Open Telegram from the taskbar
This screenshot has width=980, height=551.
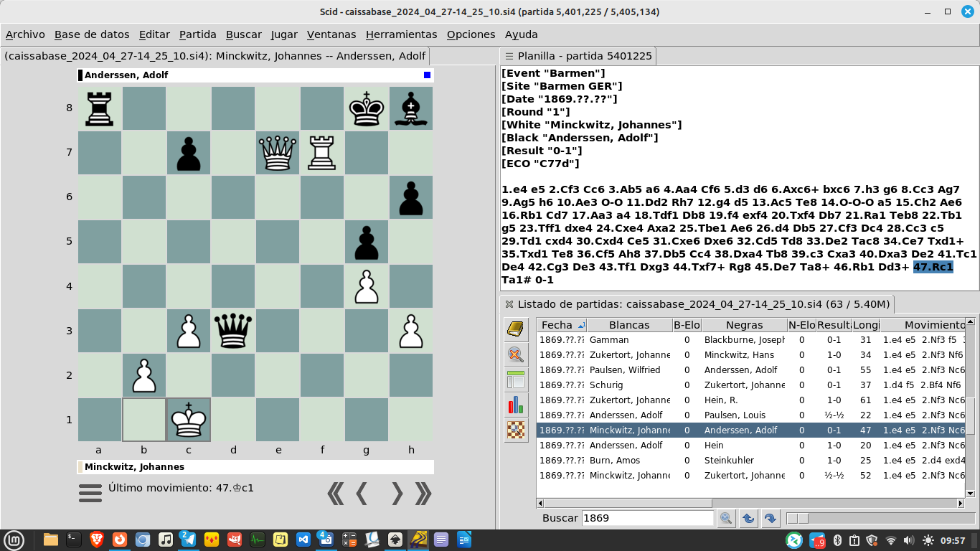188,540
